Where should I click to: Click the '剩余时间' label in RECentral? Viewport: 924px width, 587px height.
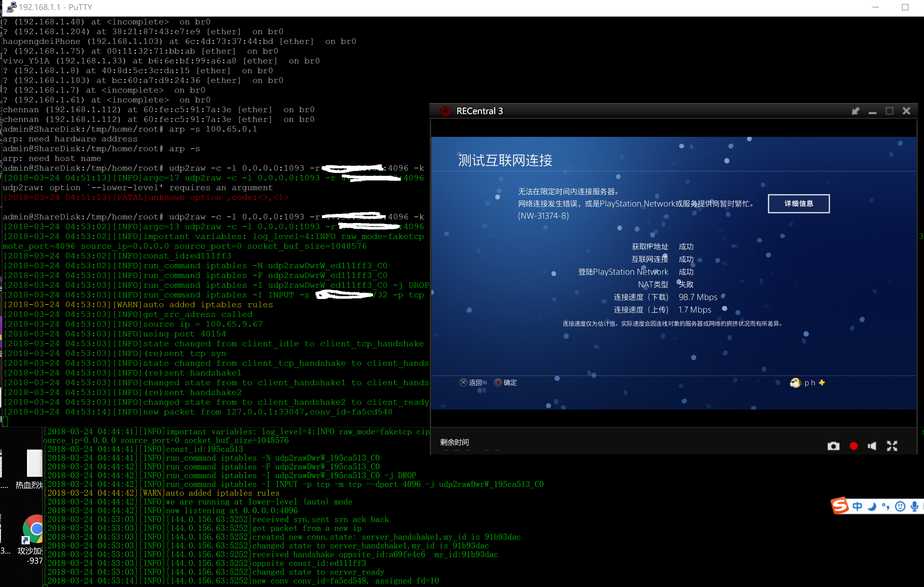click(454, 442)
